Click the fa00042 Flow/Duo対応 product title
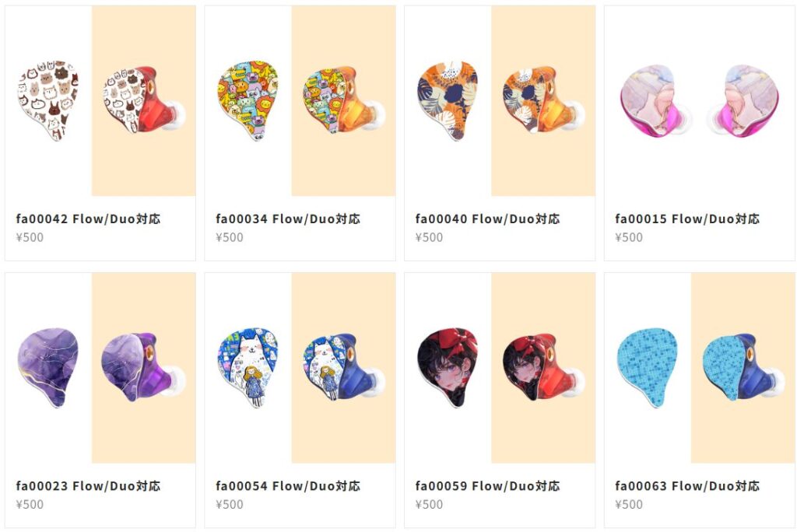 click(x=88, y=219)
